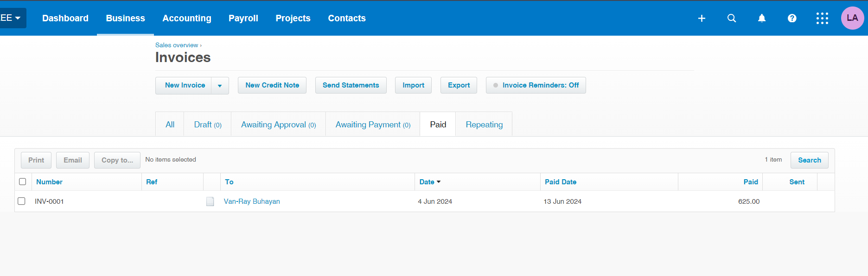Viewport: 868px width, 276px height.
Task: Click the Copy to... button
Action: tap(117, 160)
